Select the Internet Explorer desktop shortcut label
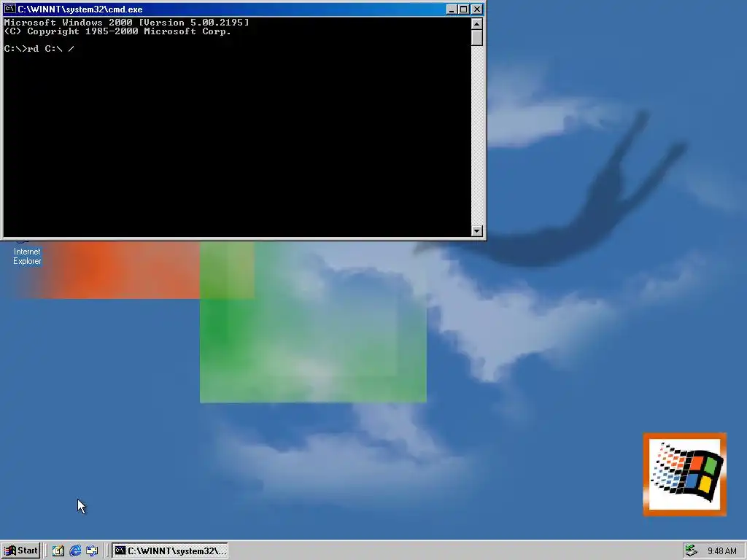This screenshot has width=747, height=560. tap(27, 256)
